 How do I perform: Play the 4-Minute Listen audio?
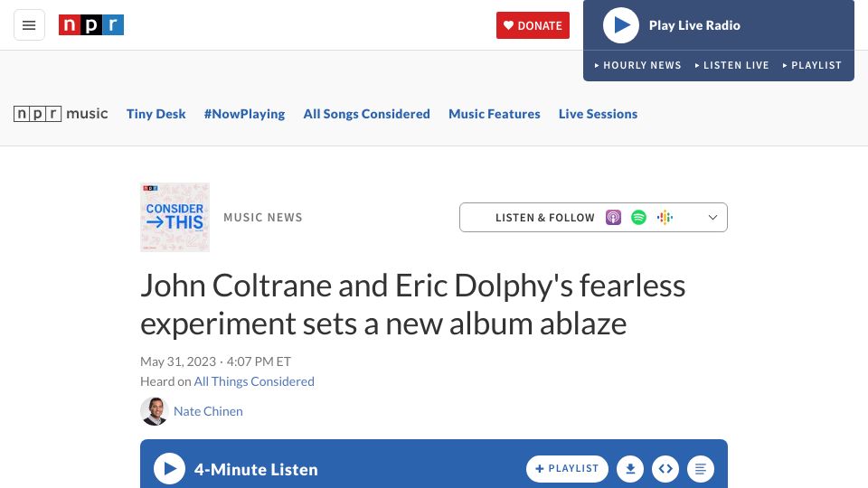[169, 469]
